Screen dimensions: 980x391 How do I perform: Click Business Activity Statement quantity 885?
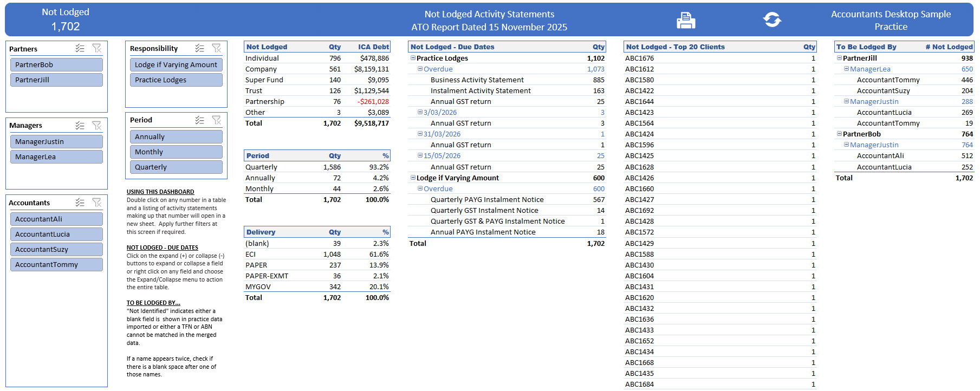pyautogui.click(x=599, y=80)
